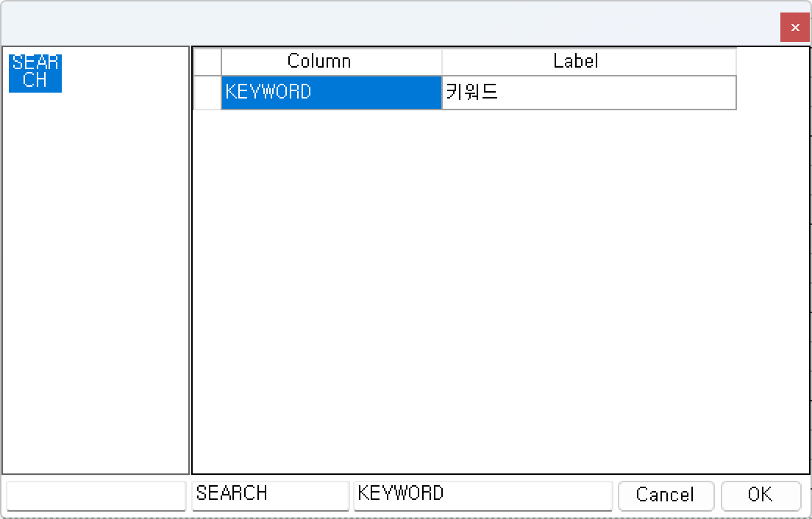Cancel the dialog
812x519 pixels.
click(x=666, y=495)
